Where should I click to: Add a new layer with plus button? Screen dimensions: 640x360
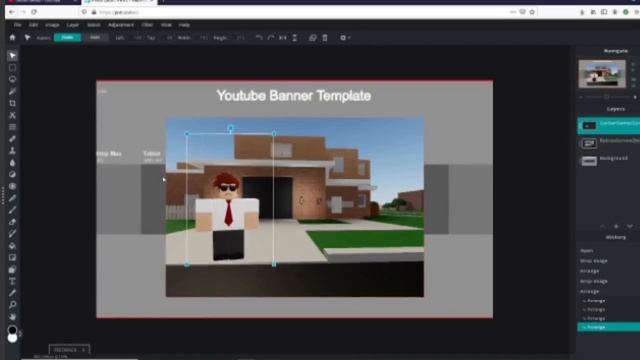coord(616,226)
